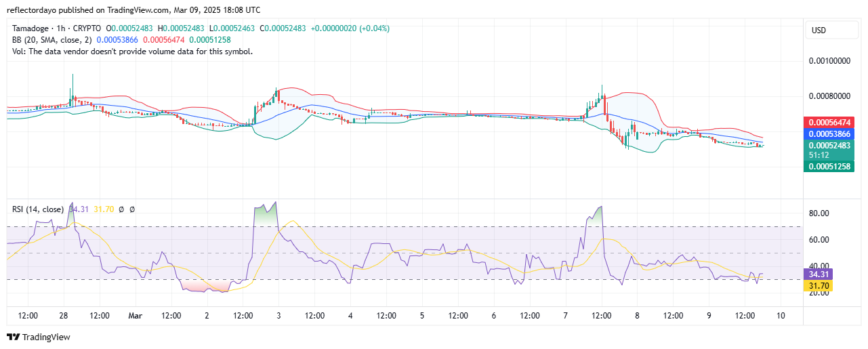This screenshot has width=868, height=349.
Task: Click the 0.00080000 price axis label
Action: pos(829,96)
